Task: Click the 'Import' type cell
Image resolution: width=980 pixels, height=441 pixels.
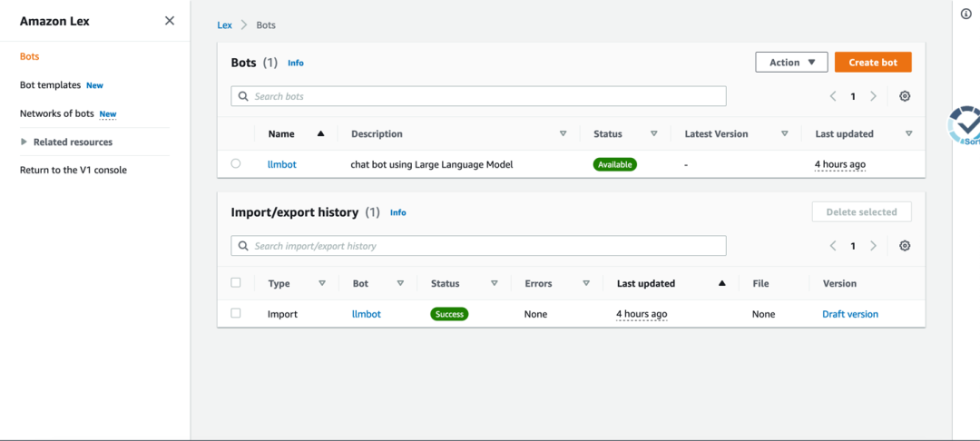Action: tap(282, 314)
